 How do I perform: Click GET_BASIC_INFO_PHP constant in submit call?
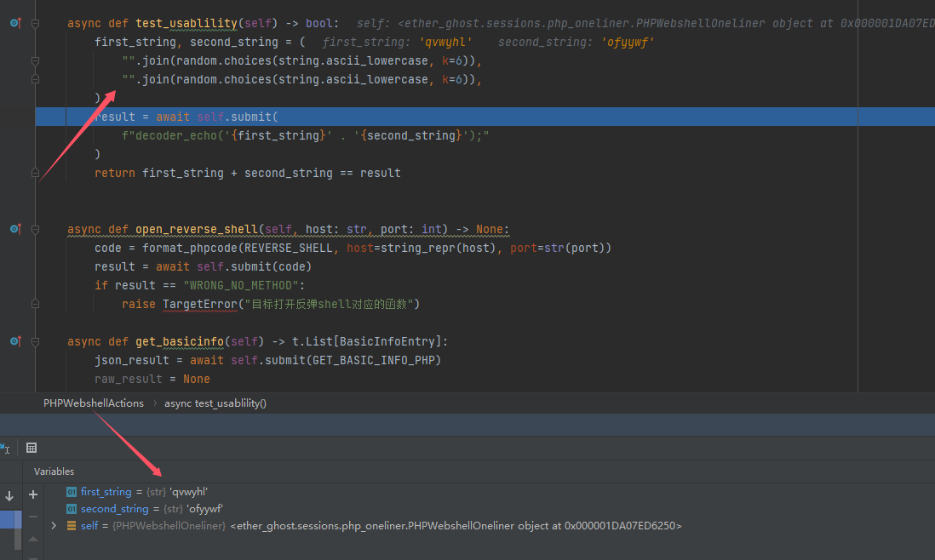(x=373, y=360)
